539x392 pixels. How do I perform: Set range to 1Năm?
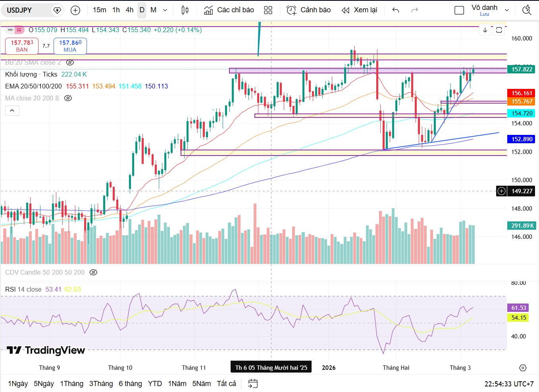[177, 384]
